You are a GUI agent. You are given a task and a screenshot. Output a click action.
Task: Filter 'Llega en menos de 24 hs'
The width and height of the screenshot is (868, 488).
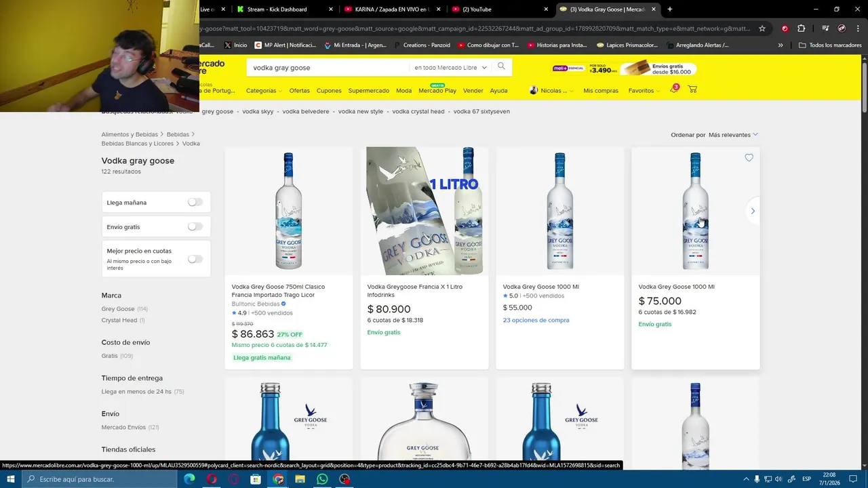[x=136, y=392]
